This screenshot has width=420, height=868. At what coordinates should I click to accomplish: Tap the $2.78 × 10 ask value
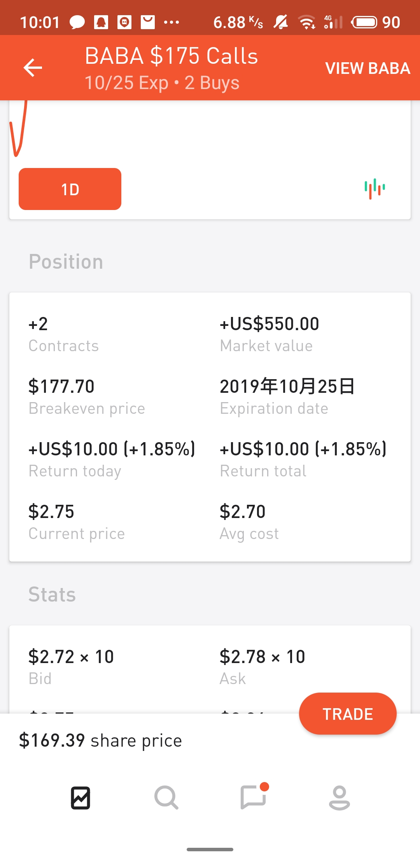coord(262,657)
